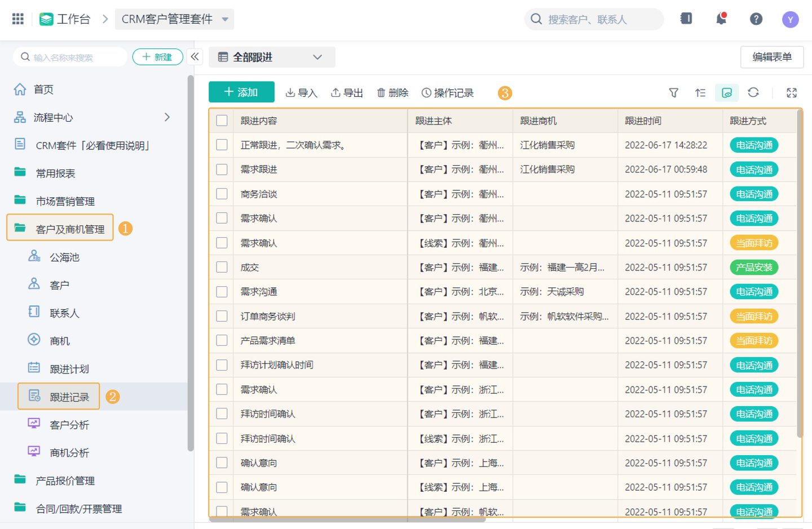This screenshot has height=529, width=812.
Task: Click the 编辑表单 button
Action: coord(772,57)
